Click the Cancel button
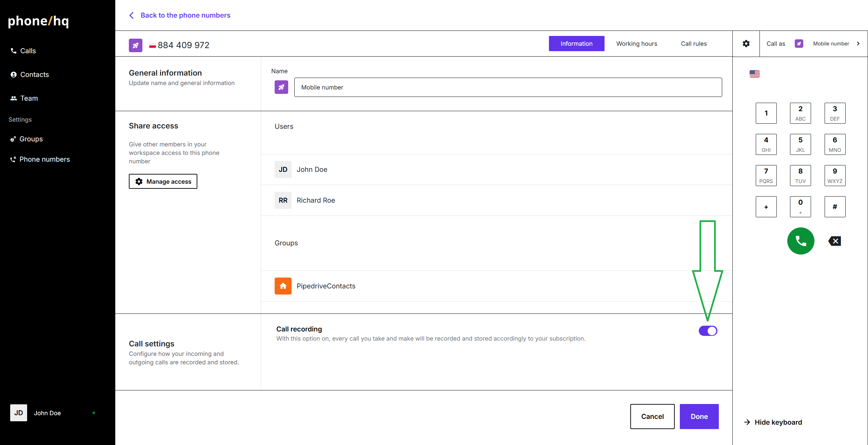Screen dimensions: 868x445 pos(652,416)
